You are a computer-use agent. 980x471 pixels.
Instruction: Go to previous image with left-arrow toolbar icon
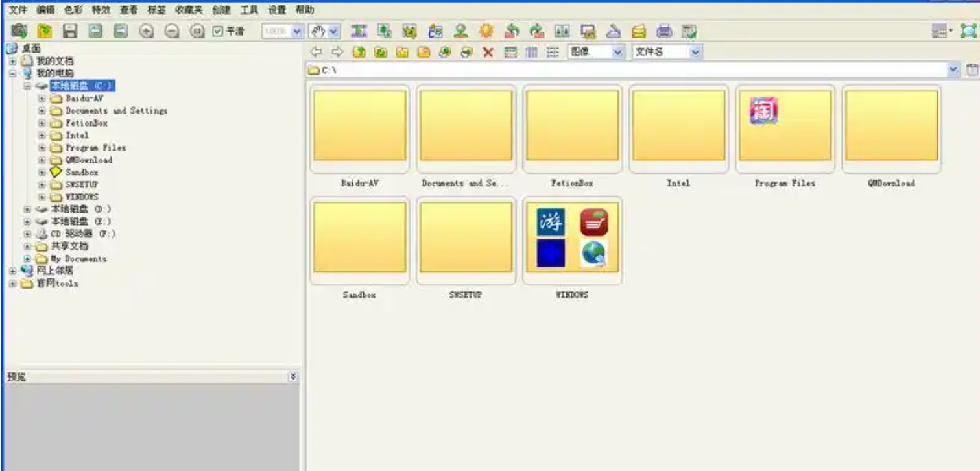point(95,30)
